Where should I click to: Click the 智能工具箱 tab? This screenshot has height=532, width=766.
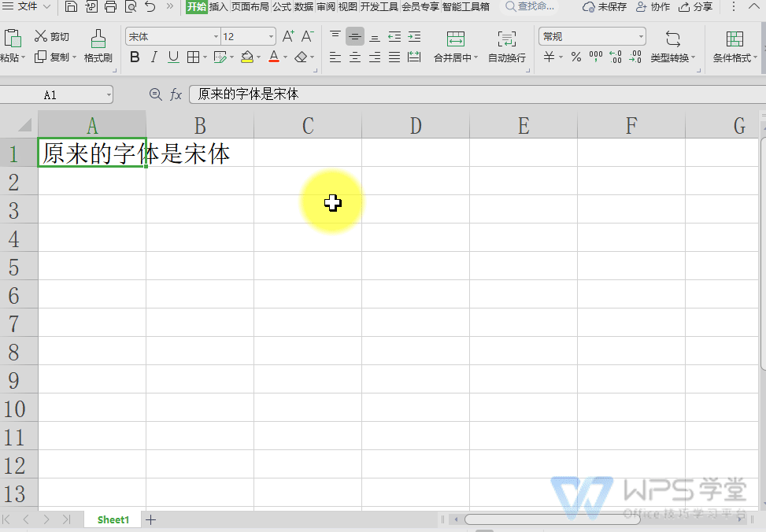(x=465, y=7)
